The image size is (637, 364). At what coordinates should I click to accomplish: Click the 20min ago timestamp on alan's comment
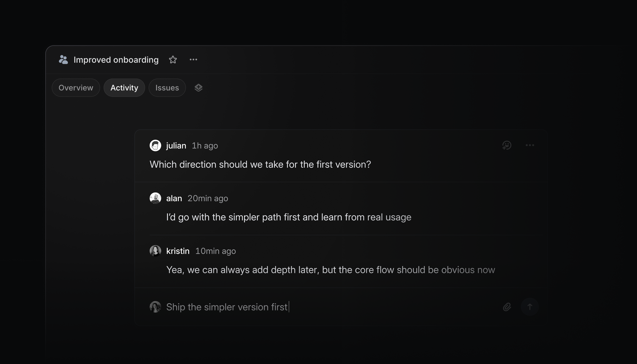click(208, 198)
